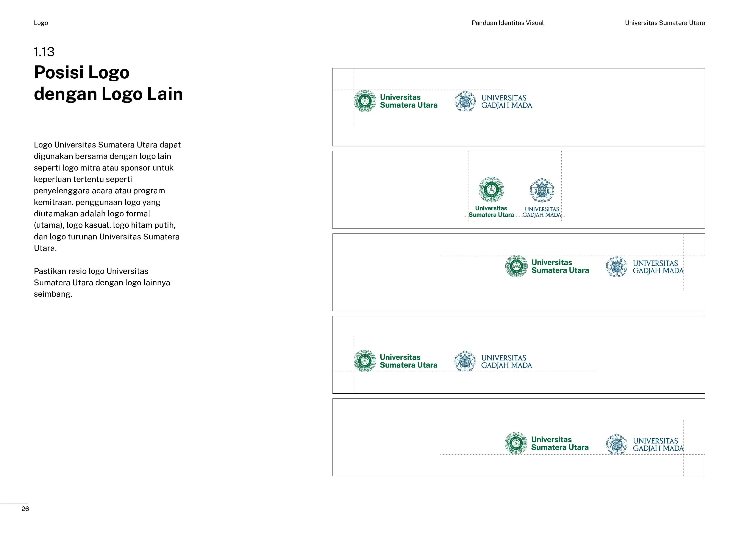This screenshot has width=756, height=534.
Task: Click the 'Logo' header label
Action: click(x=41, y=23)
